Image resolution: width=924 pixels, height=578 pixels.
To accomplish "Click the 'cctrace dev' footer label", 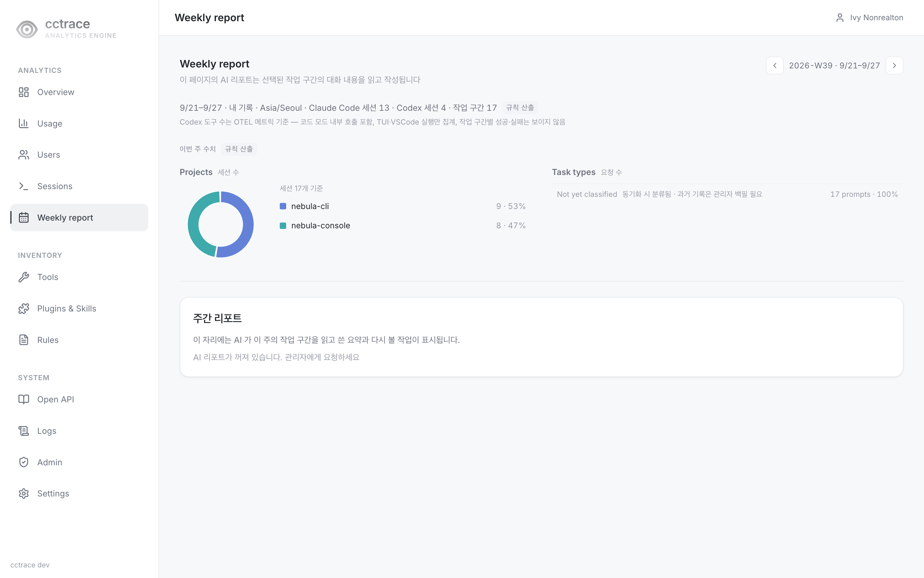I will click(x=30, y=565).
